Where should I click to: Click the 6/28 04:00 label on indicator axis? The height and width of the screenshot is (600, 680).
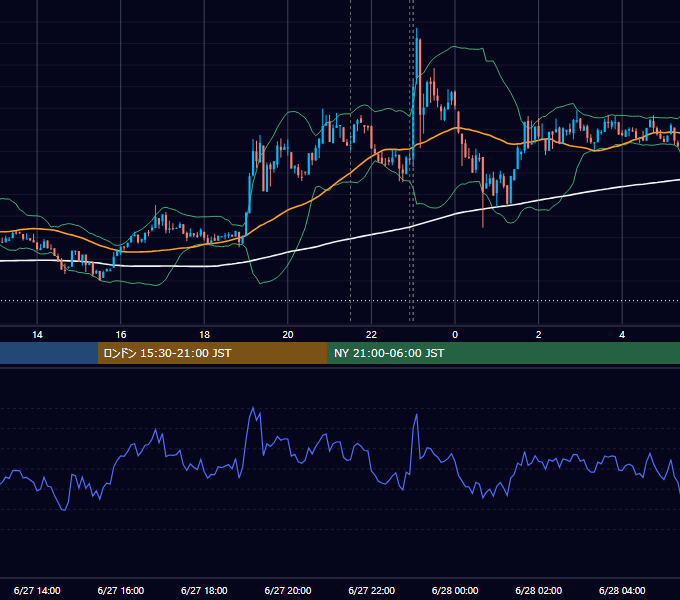point(622,590)
